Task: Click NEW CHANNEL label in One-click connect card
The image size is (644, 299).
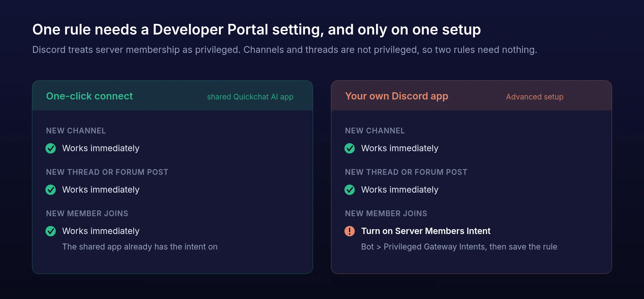Action: click(76, 131)
